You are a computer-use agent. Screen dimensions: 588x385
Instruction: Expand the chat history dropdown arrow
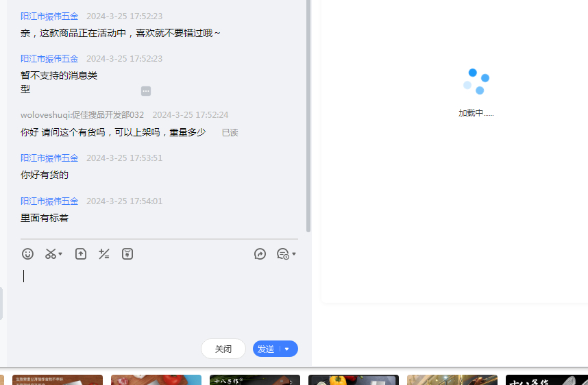[x=294, y=254]
